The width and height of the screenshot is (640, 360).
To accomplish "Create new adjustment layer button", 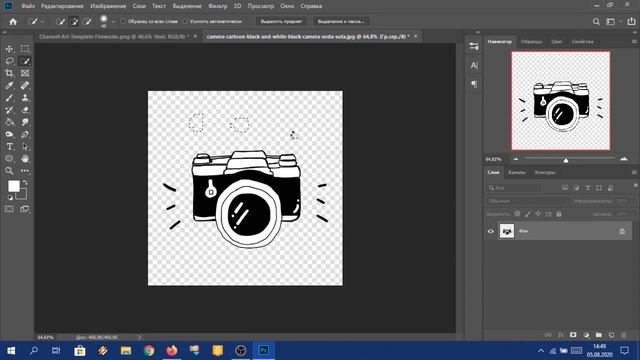I will point(586,335).
